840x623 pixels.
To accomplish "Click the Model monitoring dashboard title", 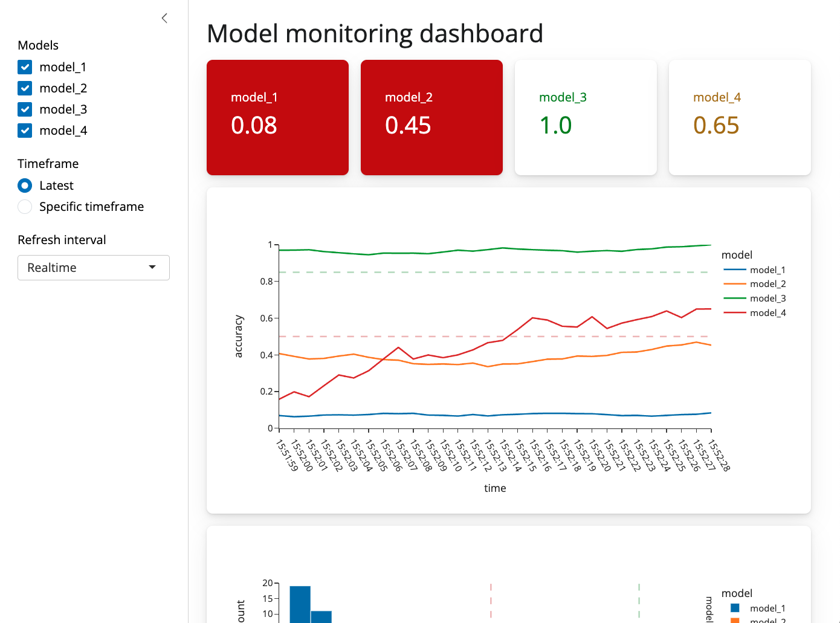I will click(x=375, y=34).
